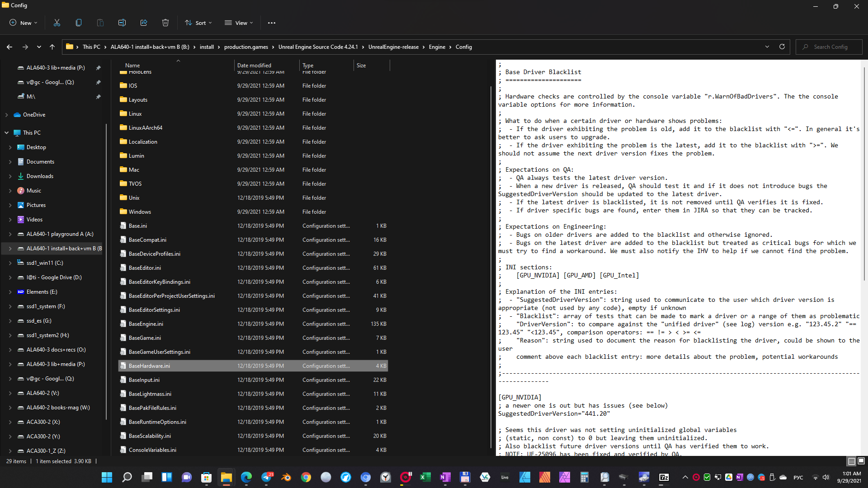Open the Windows Start menu

107,477
